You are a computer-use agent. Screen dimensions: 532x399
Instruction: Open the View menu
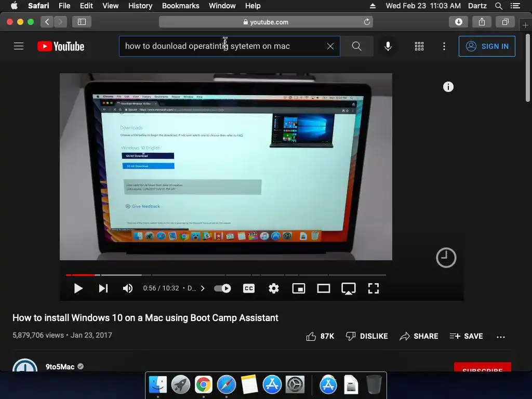[x=110, y=6]
